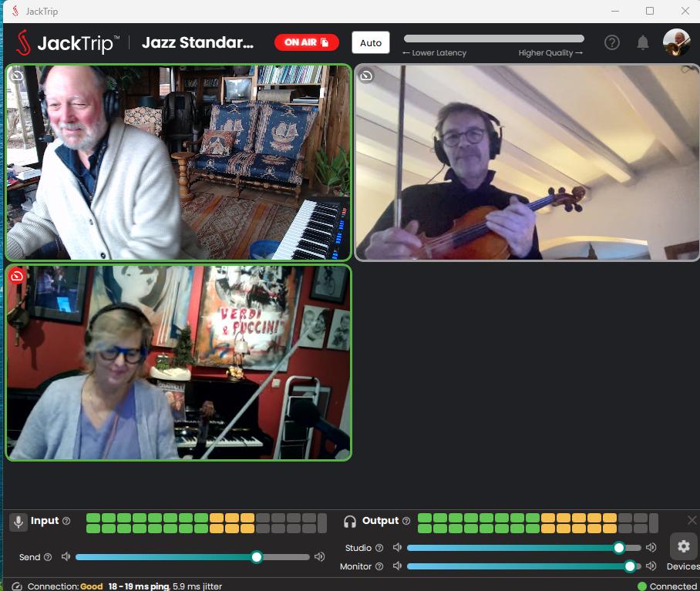Viewport: 700px width, 591px height.
Task: Mute the Studio output with the low speaker icon
Action: click(397, 547)
